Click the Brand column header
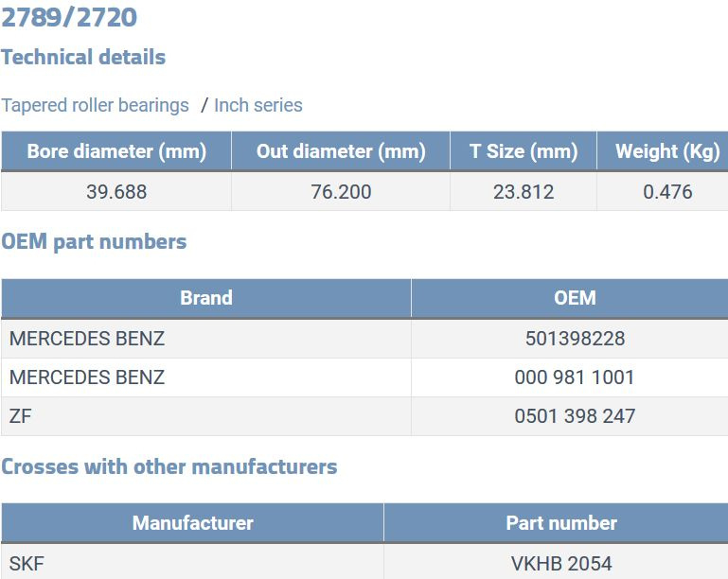 coord(206,298)
